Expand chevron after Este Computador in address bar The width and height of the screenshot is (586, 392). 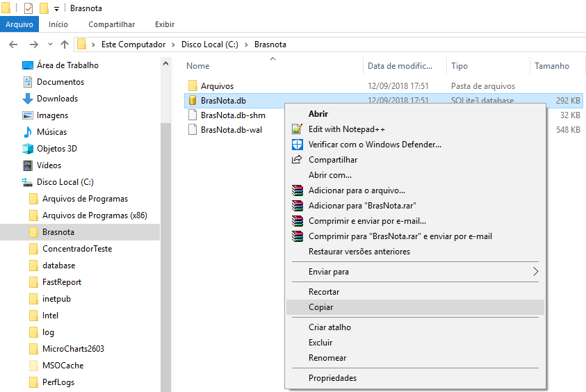click(173, 45)
